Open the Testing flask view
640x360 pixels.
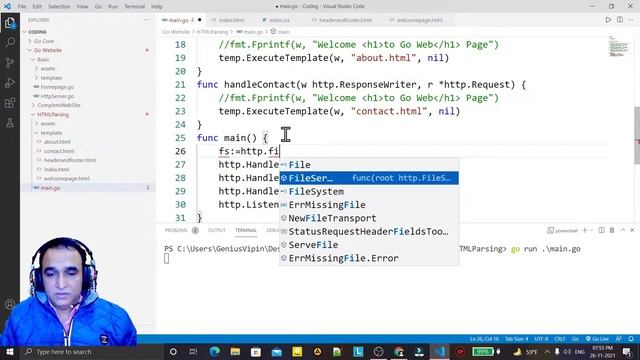(10, 122)
